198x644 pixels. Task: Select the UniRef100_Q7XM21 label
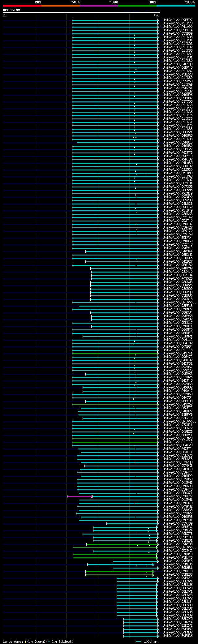coord(178,425)
